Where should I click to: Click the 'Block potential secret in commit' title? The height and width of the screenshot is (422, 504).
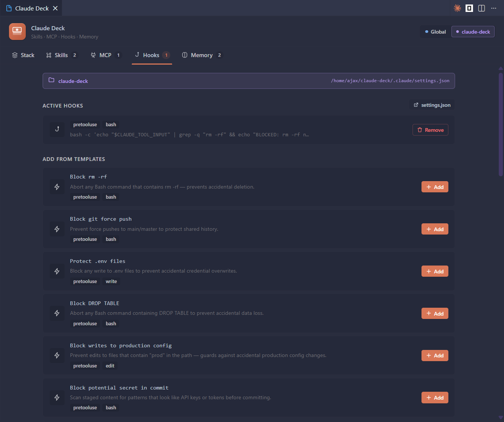point(119,388)
